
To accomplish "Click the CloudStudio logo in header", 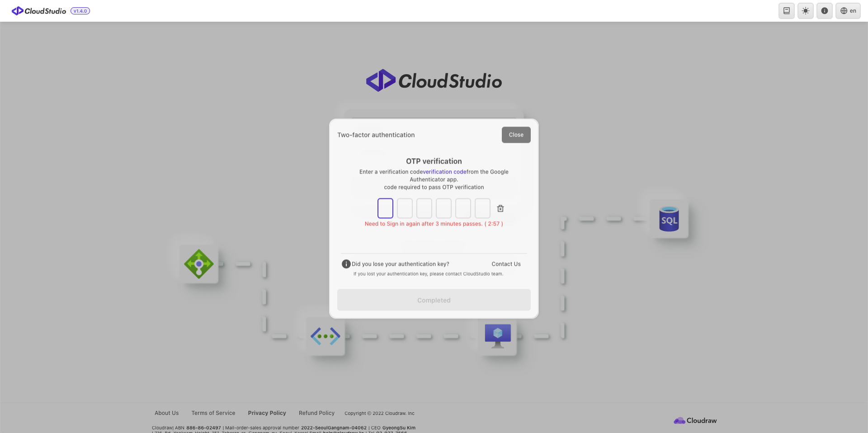I will (x=39, y=11).
